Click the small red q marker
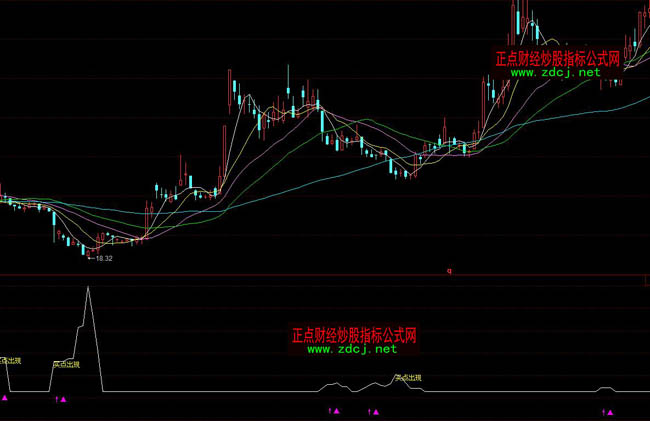650x421 pixels. [x=449, y=270]
